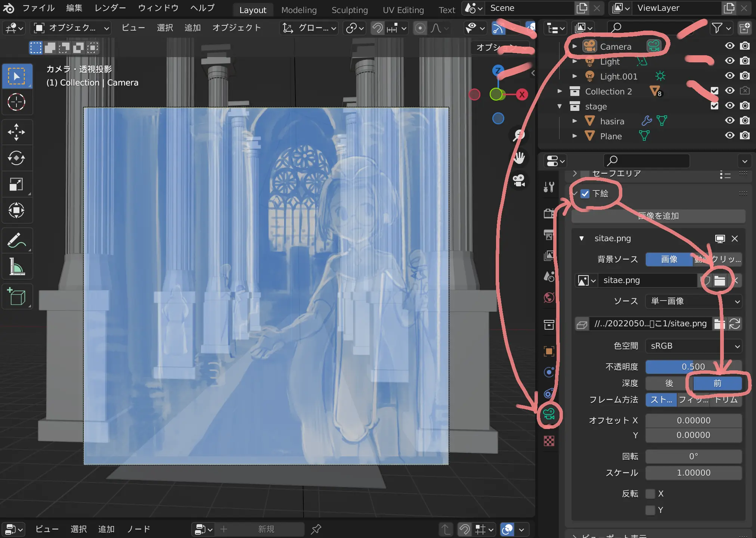Viewport: 756px width, 538px height.
Task: Open the ファイル menu
Action: tap(38, 8)
